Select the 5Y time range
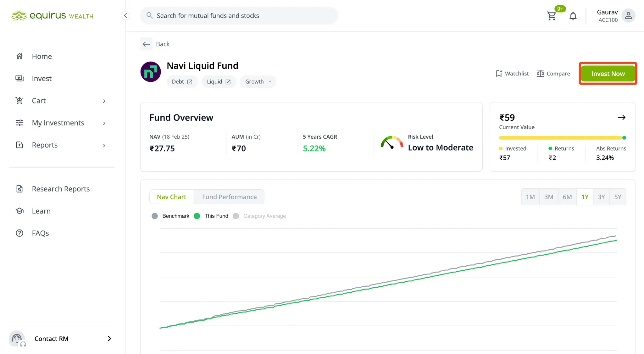 click(x=618, y=197)
